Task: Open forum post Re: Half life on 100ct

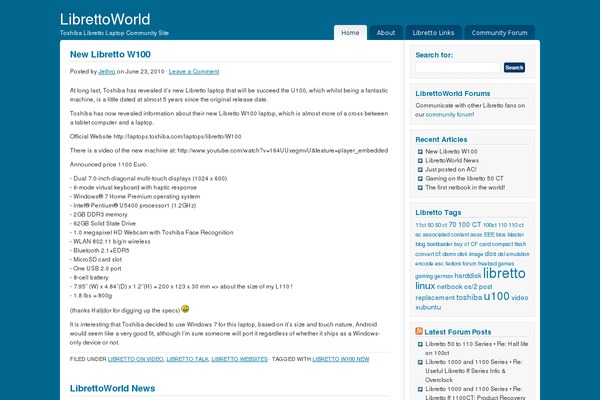Action: coord(476,348)
